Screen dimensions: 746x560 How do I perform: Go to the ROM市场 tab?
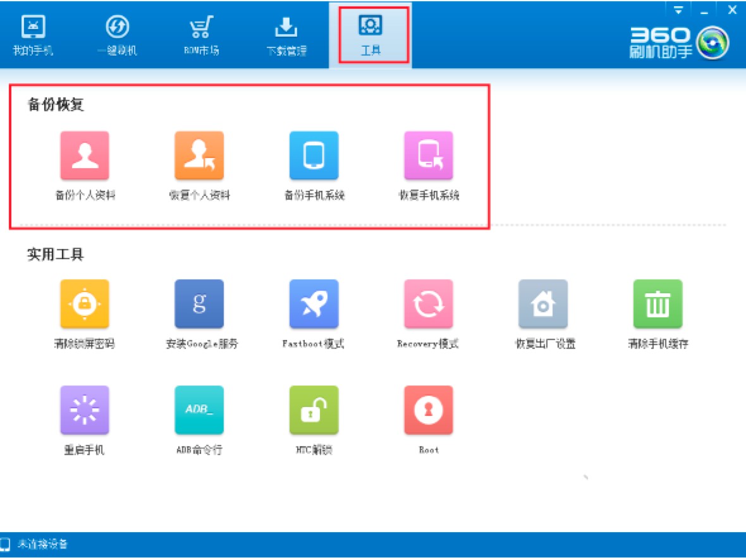point(200,35)
